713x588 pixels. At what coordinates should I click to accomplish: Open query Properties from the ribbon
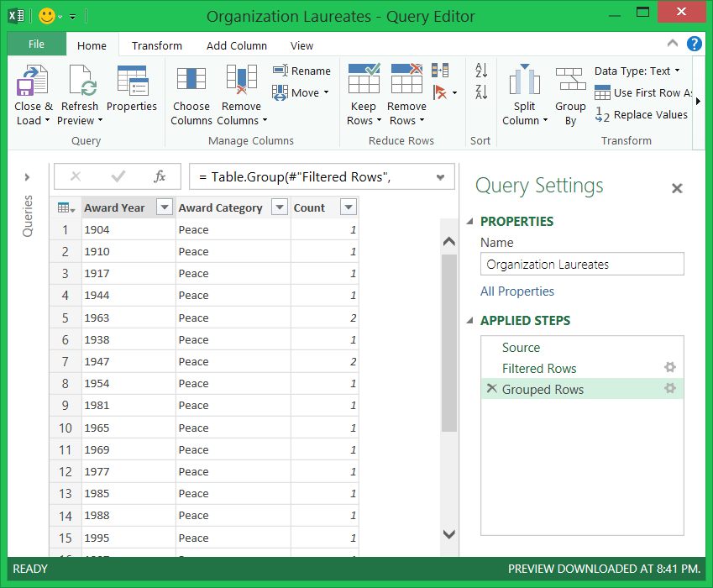click(x=132, y=81)
